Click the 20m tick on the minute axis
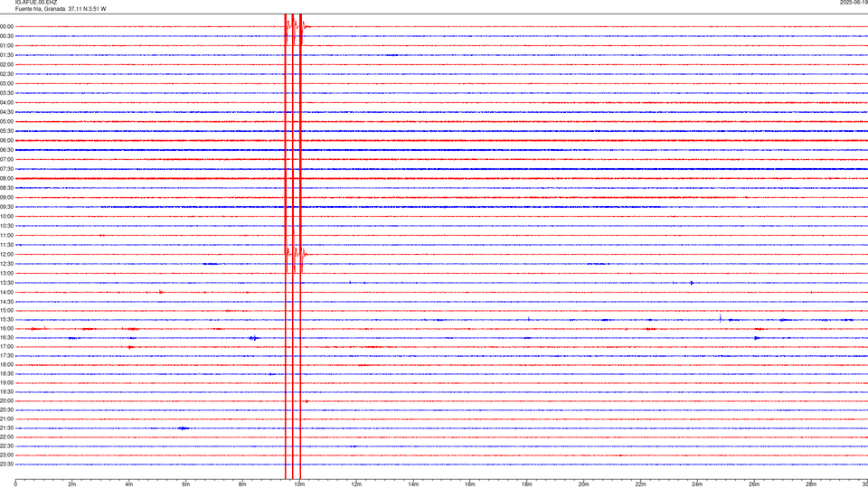Image resolution: width=868 pixels, height=488 pixels. 583,484
